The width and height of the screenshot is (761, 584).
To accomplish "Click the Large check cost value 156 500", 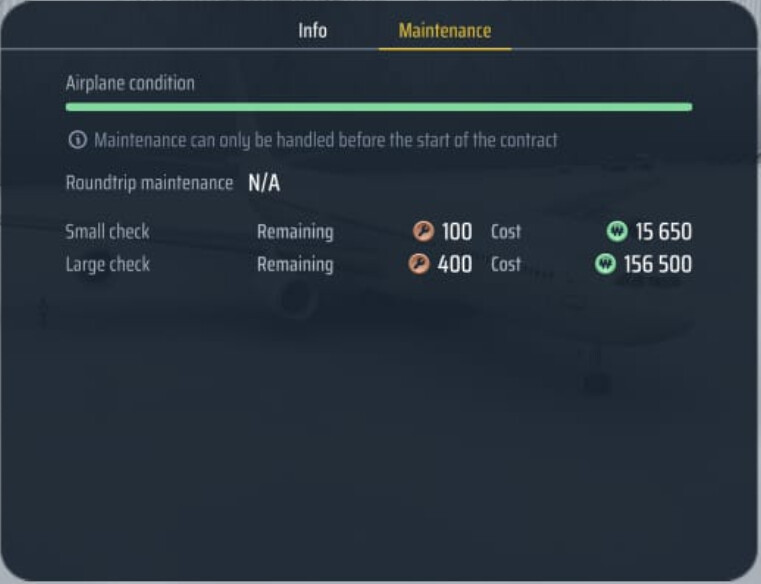I will [658, 265].
